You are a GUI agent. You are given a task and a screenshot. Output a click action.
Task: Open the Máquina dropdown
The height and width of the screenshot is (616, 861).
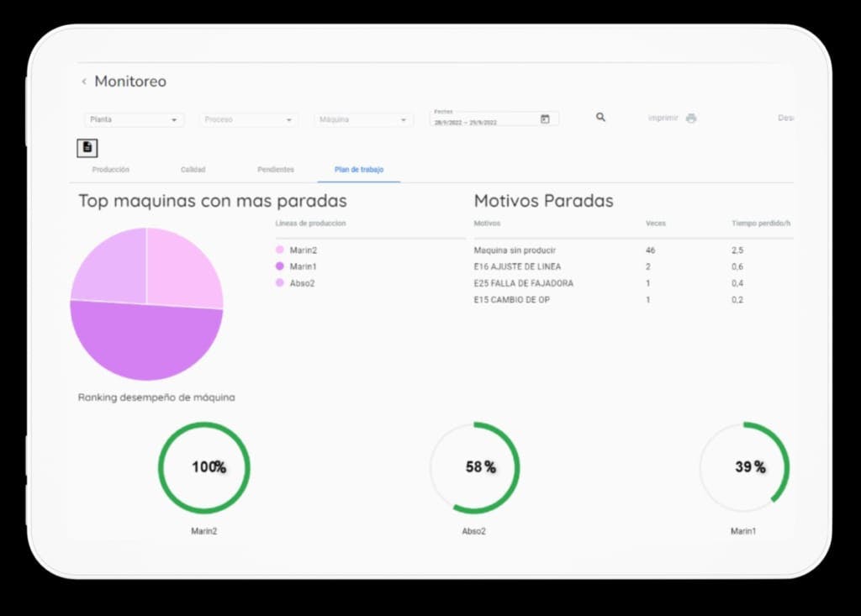coord(363,119)
